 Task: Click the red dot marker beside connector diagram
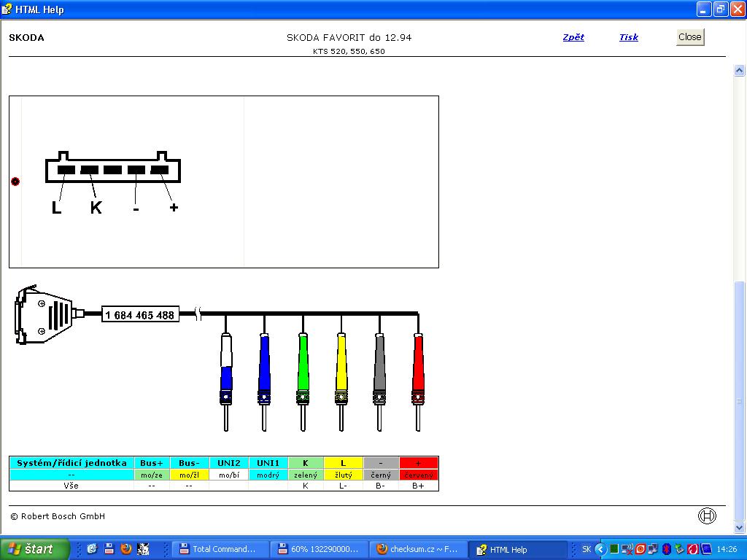[x=15, y=182]
